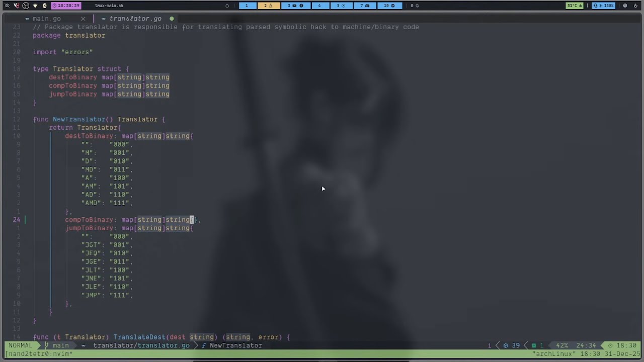Click func TranslateDest method declaration
The image size is (644, 362).
(162, 337)
